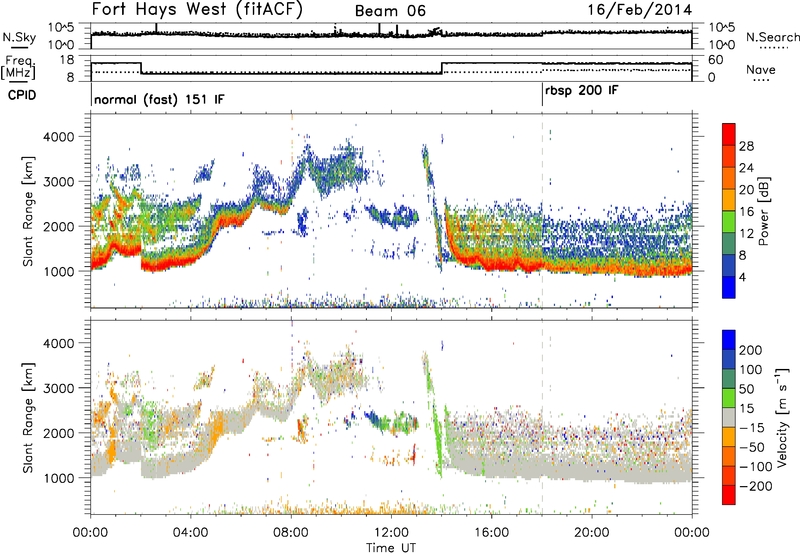Click the 'Time UT' axis label

pos(391,547)
